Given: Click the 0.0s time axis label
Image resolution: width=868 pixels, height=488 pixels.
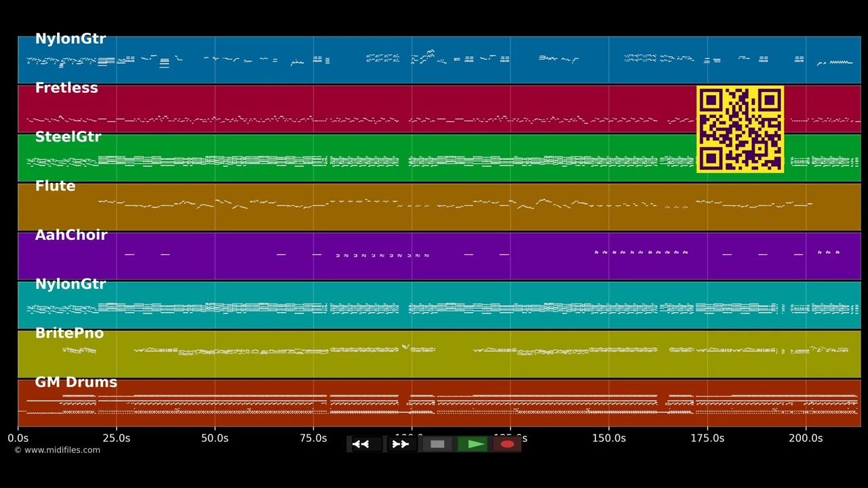Looking at the screenshot, I should tap(18, 439).
